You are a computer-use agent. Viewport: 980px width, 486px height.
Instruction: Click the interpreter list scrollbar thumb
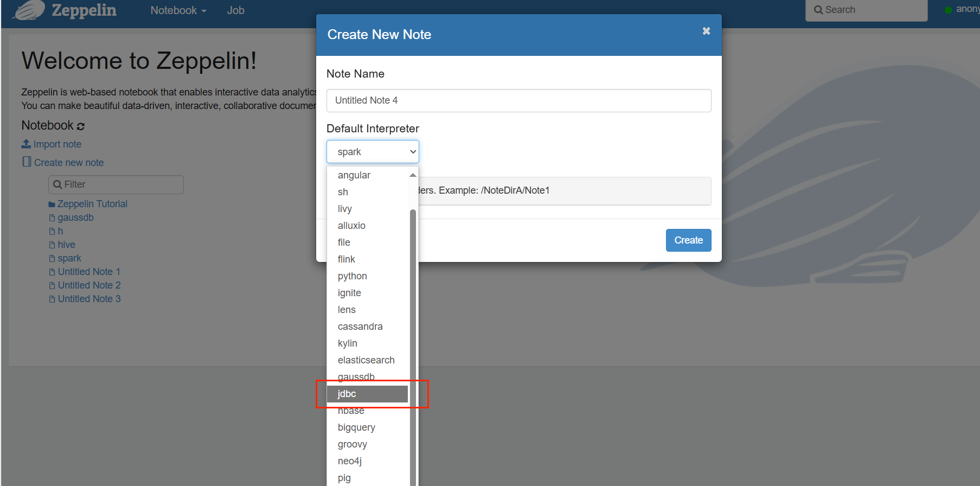tap(413, 347)
